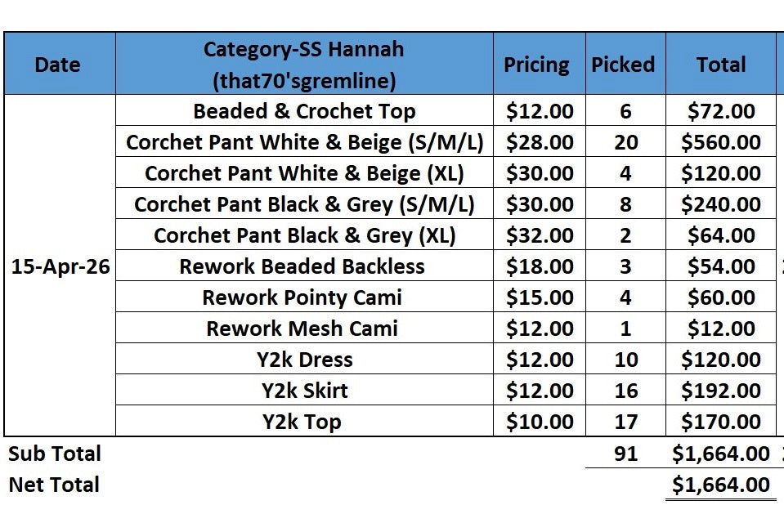Click the Category-SS Hannah header cell
784x532 pixels.
(304, 64)
